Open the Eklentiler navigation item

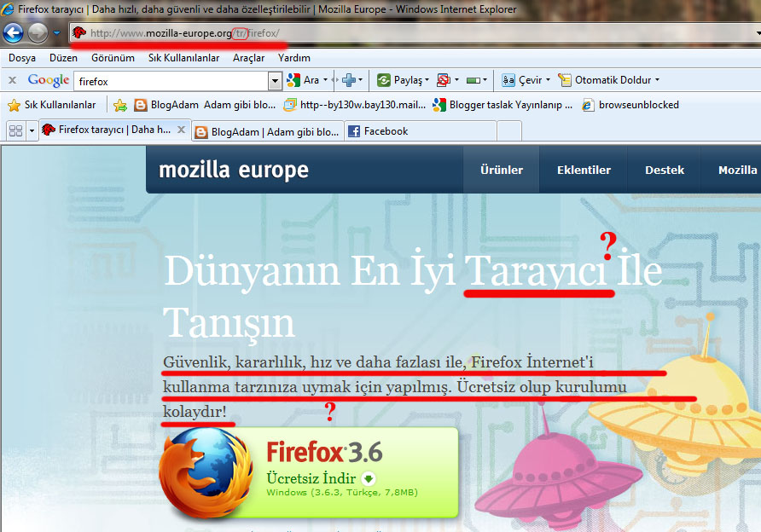click(584, 170)
